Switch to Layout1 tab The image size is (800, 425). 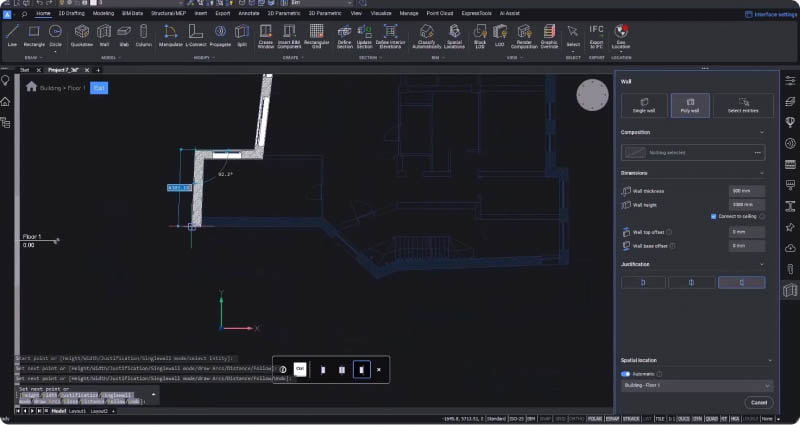pyautogui.click(x=77, y=411)
